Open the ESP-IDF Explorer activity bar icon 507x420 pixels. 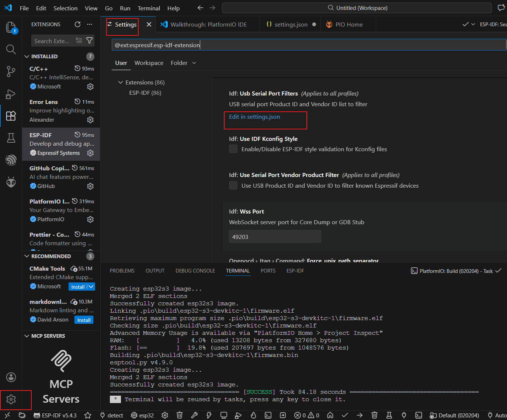tap(11, 160)
